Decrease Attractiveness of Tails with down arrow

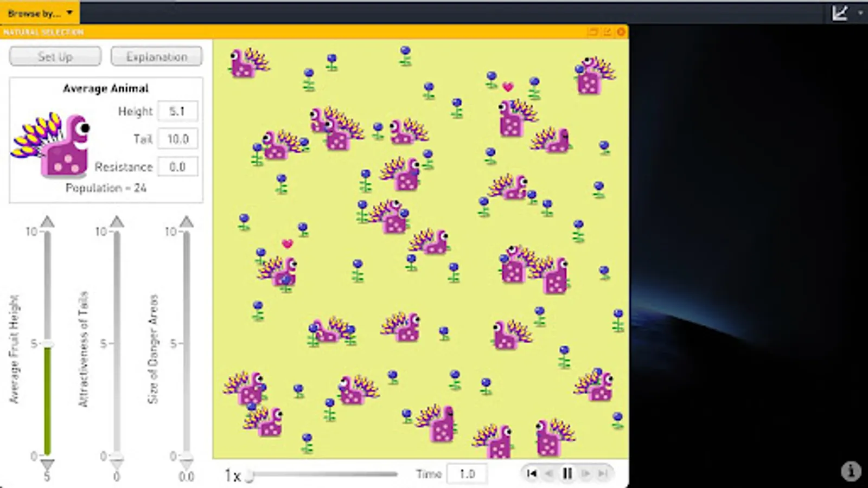[117, 465]
